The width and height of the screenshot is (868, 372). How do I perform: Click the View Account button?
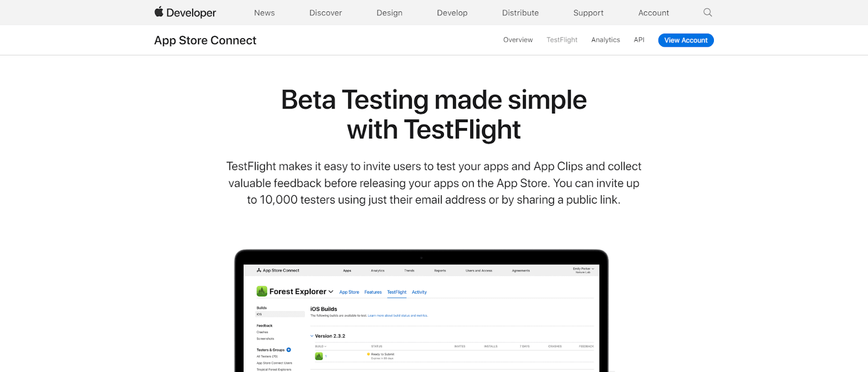pos(686,40)
